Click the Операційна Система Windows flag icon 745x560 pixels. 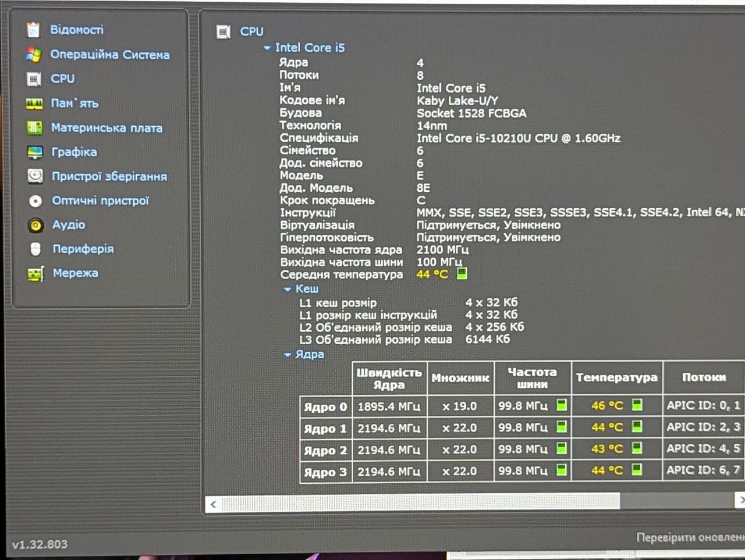pyautogui.click(x=34, y=55)
